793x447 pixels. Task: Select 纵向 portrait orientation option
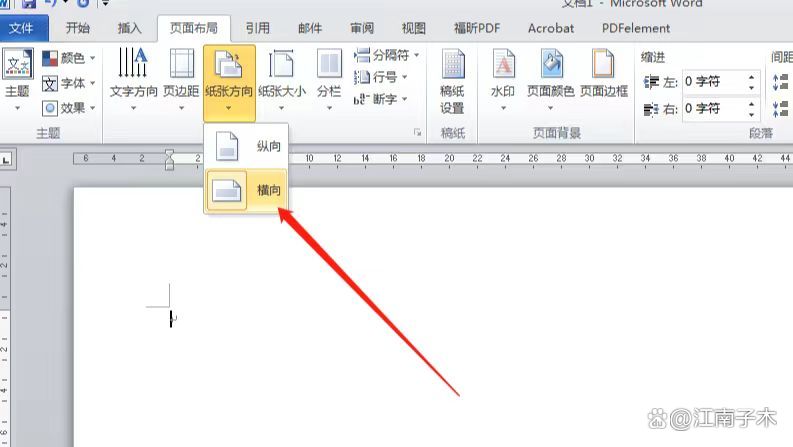pos(246,146)
